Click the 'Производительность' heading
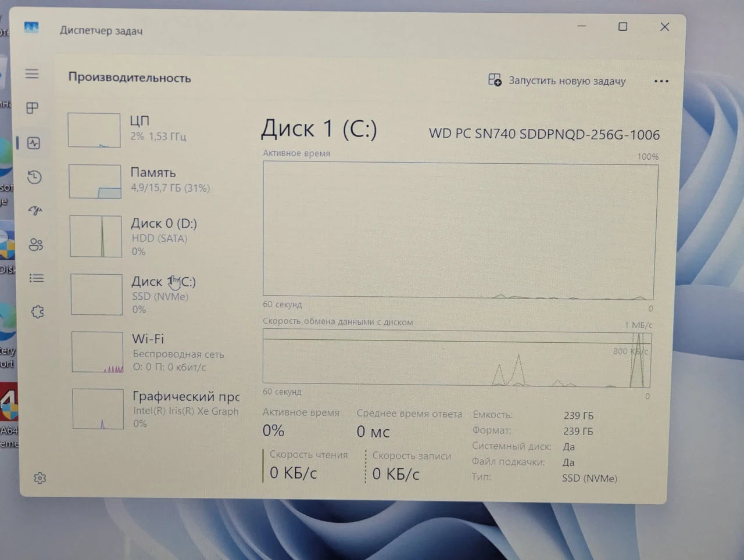Viewport: 744px width, 560px height. 130,78
